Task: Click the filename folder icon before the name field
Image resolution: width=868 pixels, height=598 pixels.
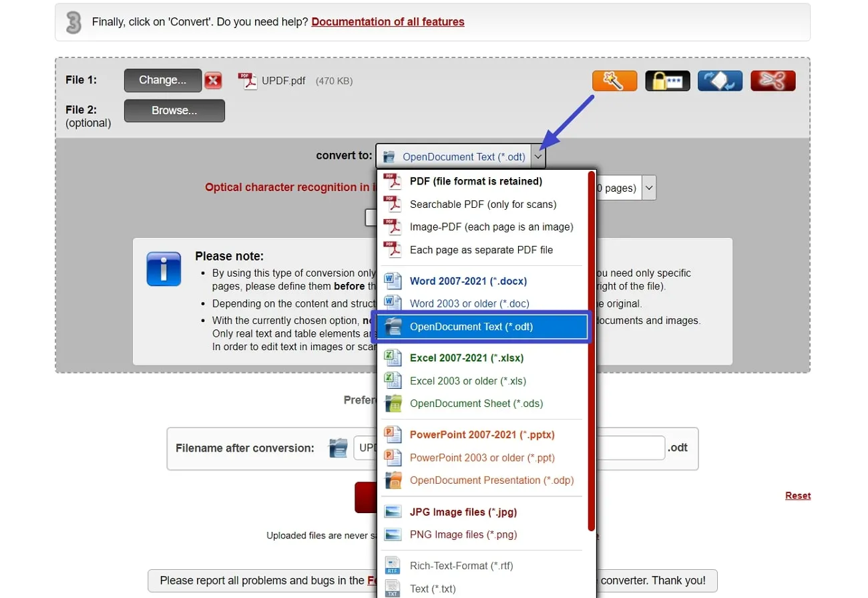Action: click(x=338, y=448)
